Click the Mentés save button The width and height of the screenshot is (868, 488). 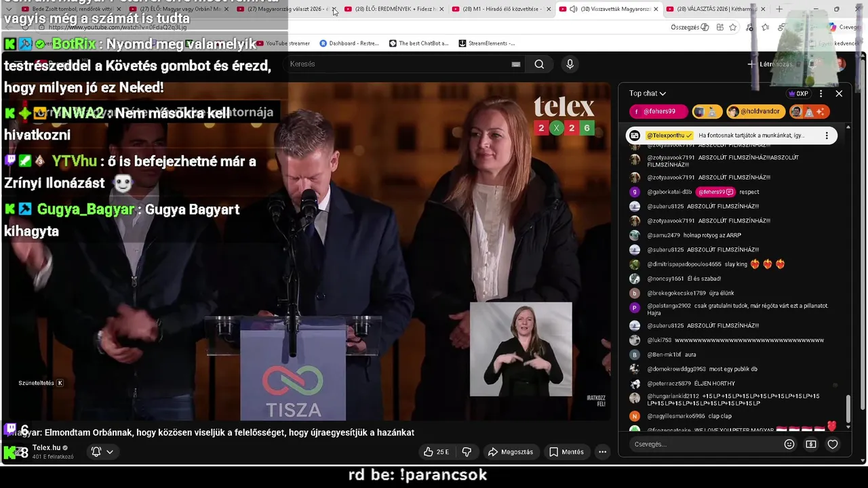point(566,452)
